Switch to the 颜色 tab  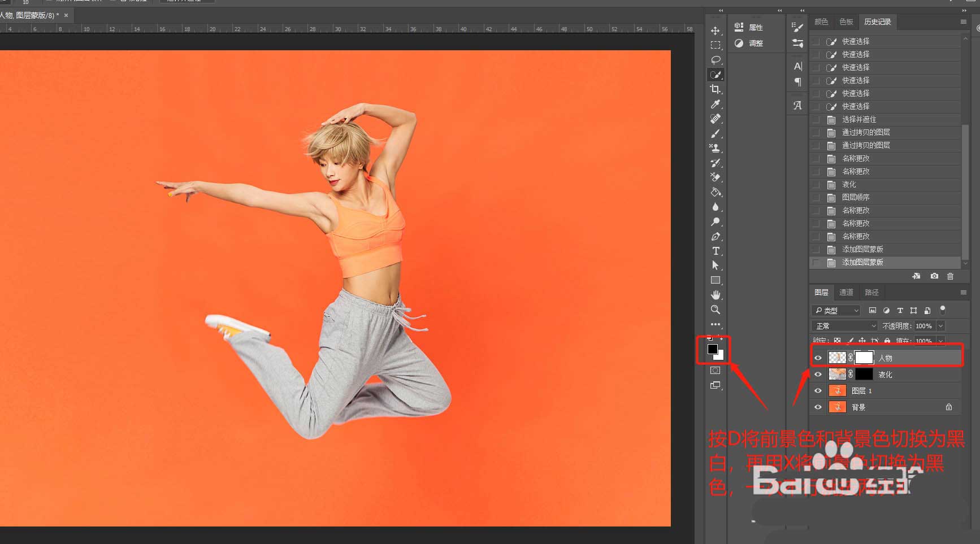(x=821, y=21)
